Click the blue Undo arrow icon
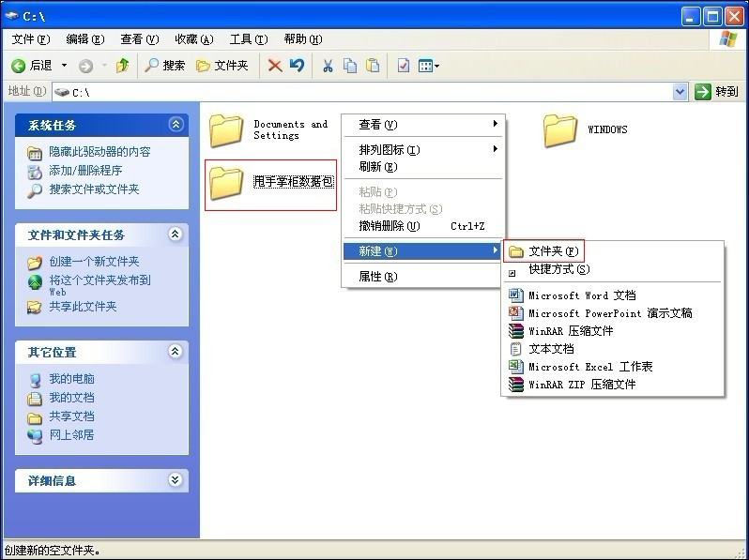Image resolution: width=749 pixels, height=560 pixels. point(297,65)
